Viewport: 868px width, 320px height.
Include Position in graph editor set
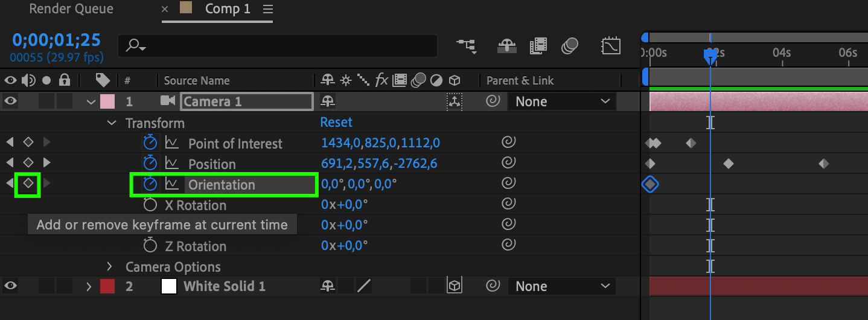pos(172,164)
